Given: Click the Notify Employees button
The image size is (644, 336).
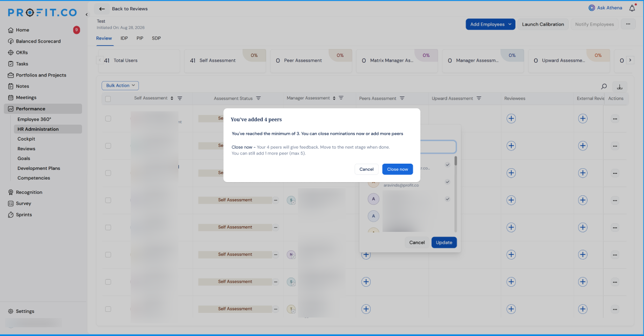Looking at the screenshot, I should 594,24.
